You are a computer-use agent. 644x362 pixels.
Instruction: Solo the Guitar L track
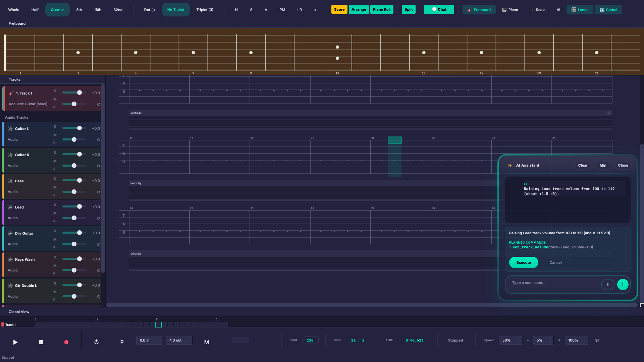coord(55,127)
